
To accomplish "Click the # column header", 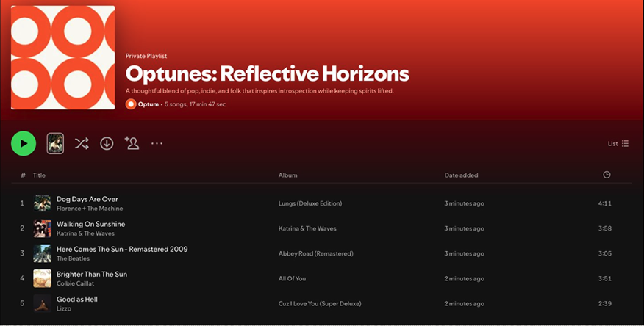I will pos(23,175).
